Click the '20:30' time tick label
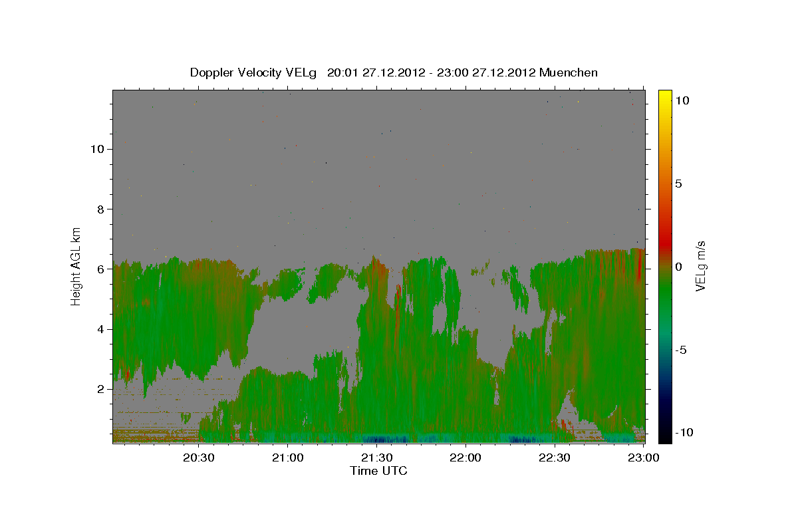This screenshot has height=532, width=798. 199,458
